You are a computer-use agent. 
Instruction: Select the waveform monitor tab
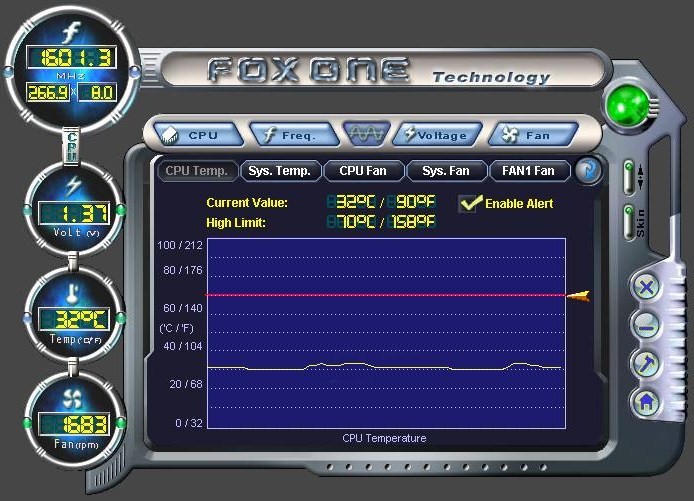(x=366, y=133)
